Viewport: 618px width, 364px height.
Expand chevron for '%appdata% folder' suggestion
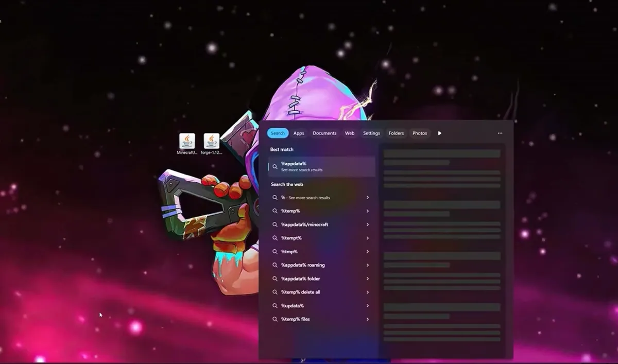(368, 279)
